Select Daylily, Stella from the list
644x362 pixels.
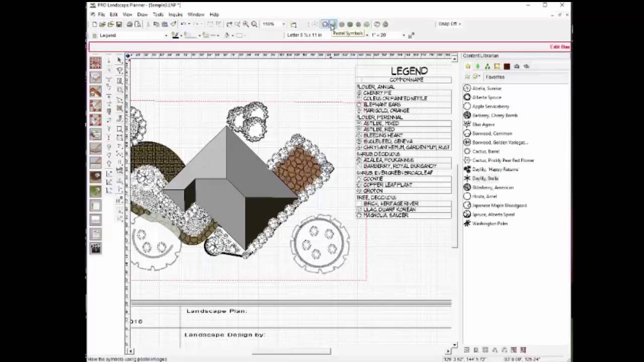[485, 178]
